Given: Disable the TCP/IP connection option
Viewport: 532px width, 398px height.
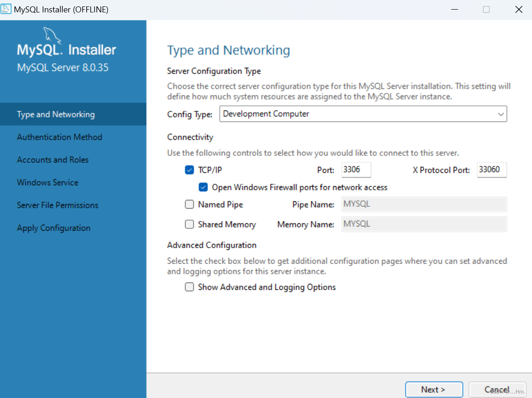Looking at the screenshot, I should (189, 170).
